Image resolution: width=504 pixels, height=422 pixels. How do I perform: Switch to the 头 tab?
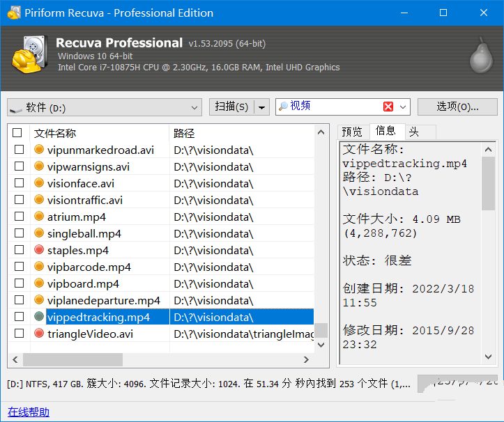[413, 132]
